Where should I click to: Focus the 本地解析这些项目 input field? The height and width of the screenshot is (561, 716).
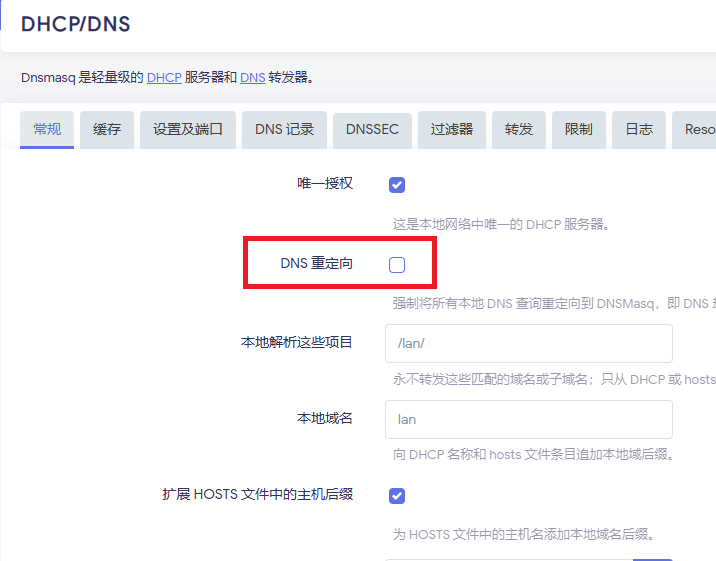tap(528, 343)
